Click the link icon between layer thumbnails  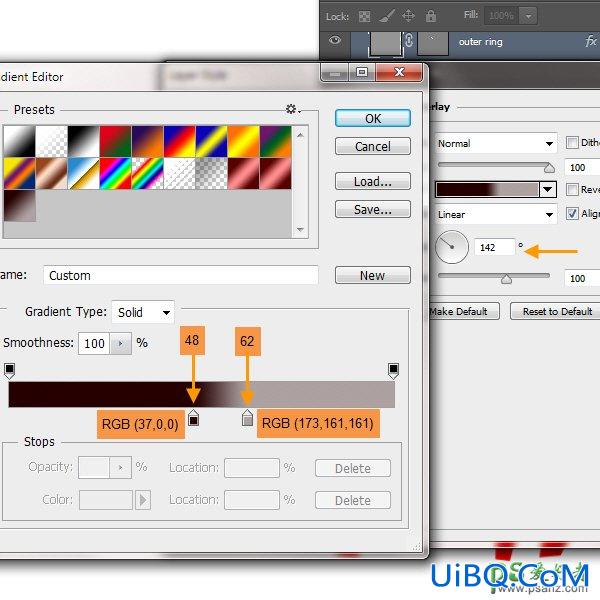coord(409,40)
